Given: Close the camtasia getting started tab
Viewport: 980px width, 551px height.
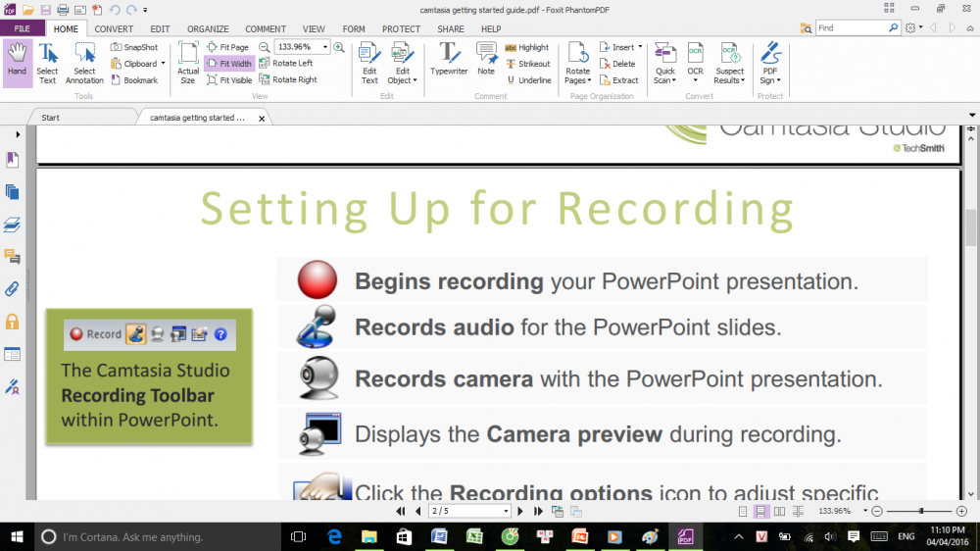Looking at the screenshot, I should point(262,119).
